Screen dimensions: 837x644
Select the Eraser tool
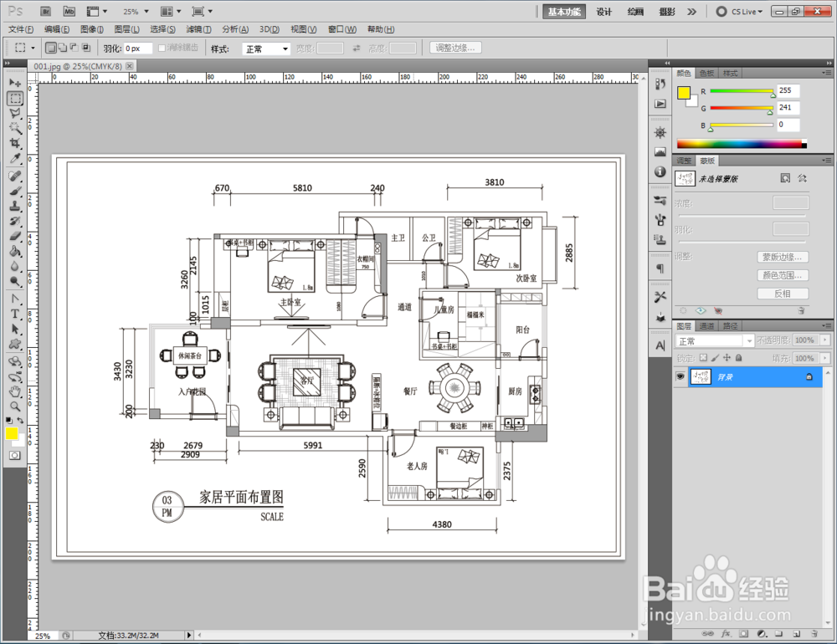pyautogui.click(x=15, y=236)
